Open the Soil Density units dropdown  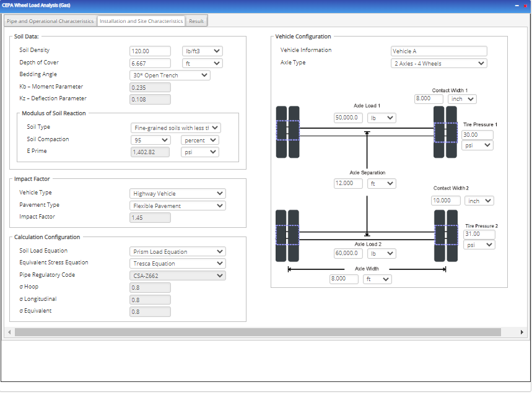pos(202,51)
